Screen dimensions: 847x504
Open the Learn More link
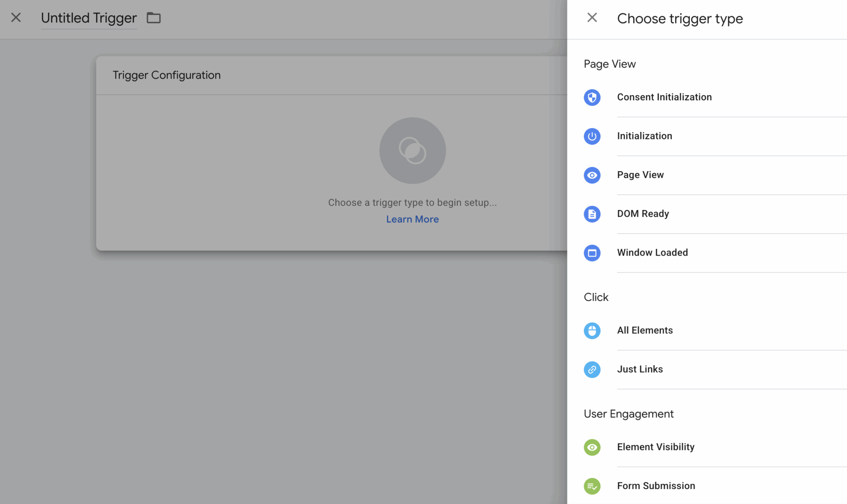tap(412, 219)
